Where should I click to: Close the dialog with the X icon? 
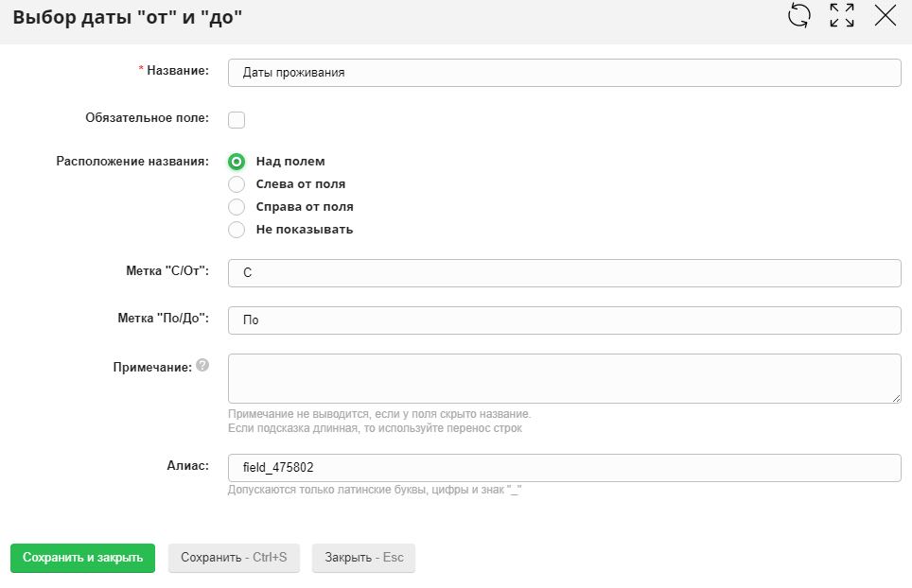click(x=886, y=15)
